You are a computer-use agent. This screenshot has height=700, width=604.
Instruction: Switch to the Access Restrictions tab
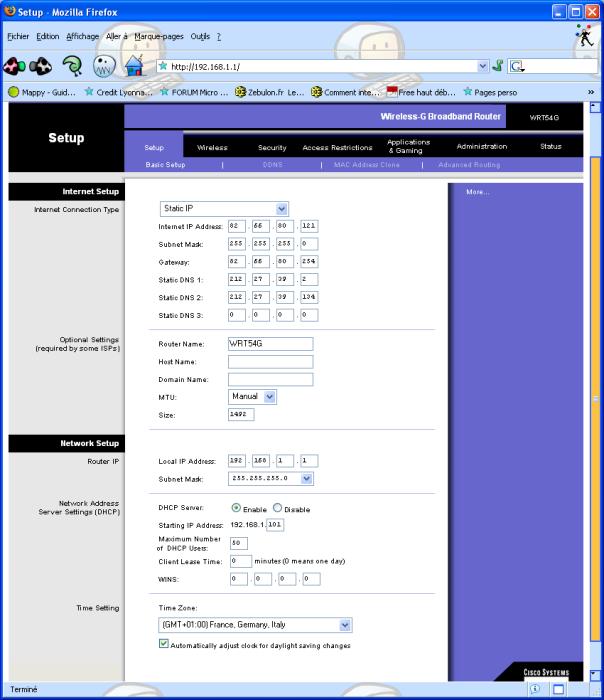tap(337, 147)
